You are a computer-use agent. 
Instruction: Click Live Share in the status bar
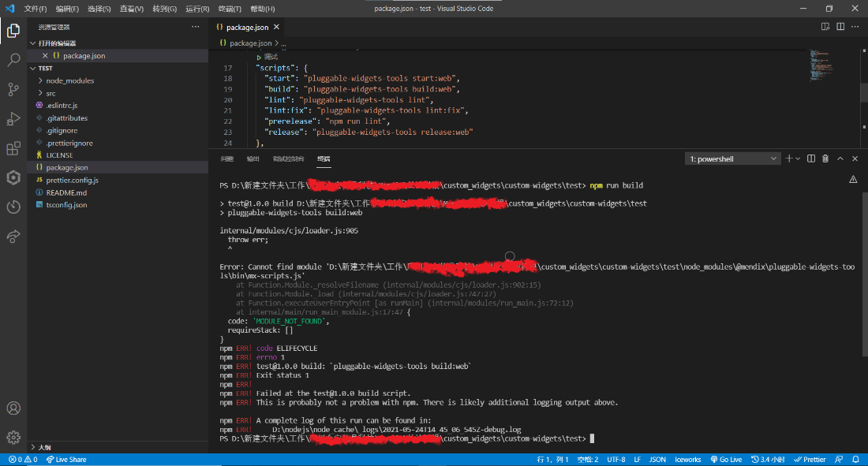65,460
